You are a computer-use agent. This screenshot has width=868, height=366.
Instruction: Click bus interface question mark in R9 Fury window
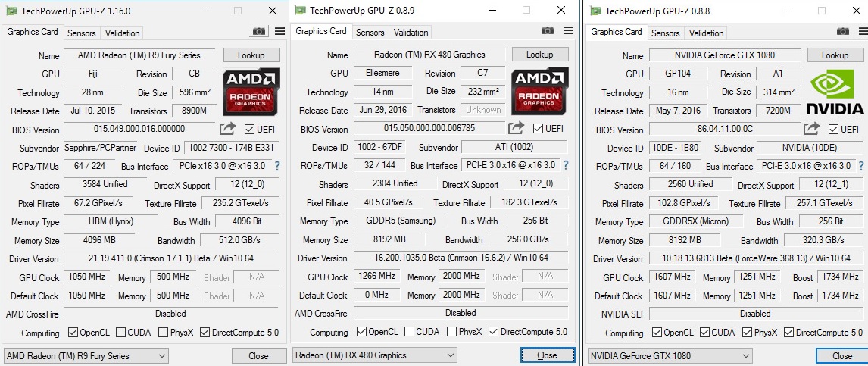pyautogui.click(x=276, y=165)
